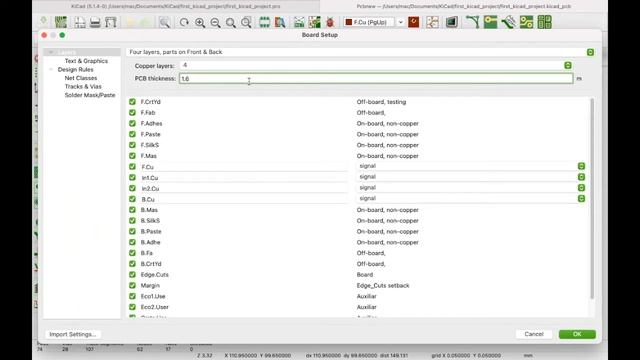Select Design Rules in the setup tree
Screen dimensions: 640x360
click(x=76, y=69)
